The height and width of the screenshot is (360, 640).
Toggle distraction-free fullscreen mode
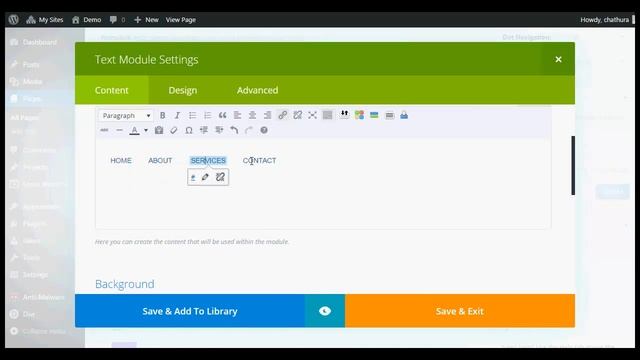312,115
